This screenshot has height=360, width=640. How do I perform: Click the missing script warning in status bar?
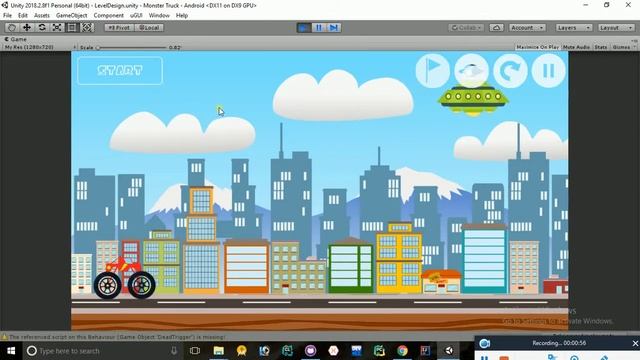coord(114,337)
